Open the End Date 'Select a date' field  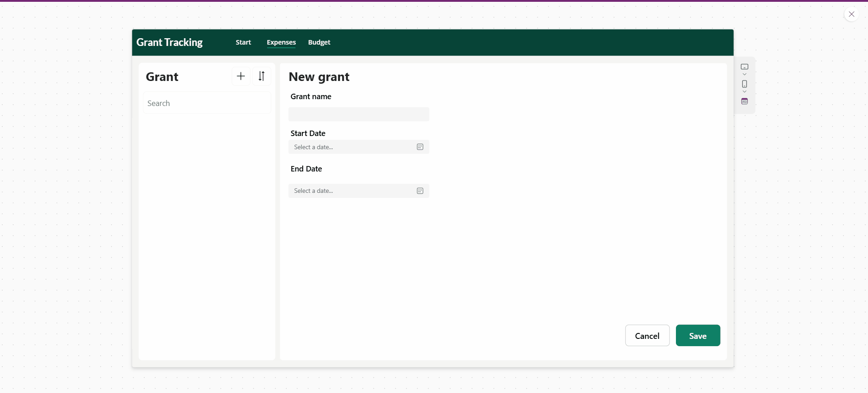coord(351,191)
